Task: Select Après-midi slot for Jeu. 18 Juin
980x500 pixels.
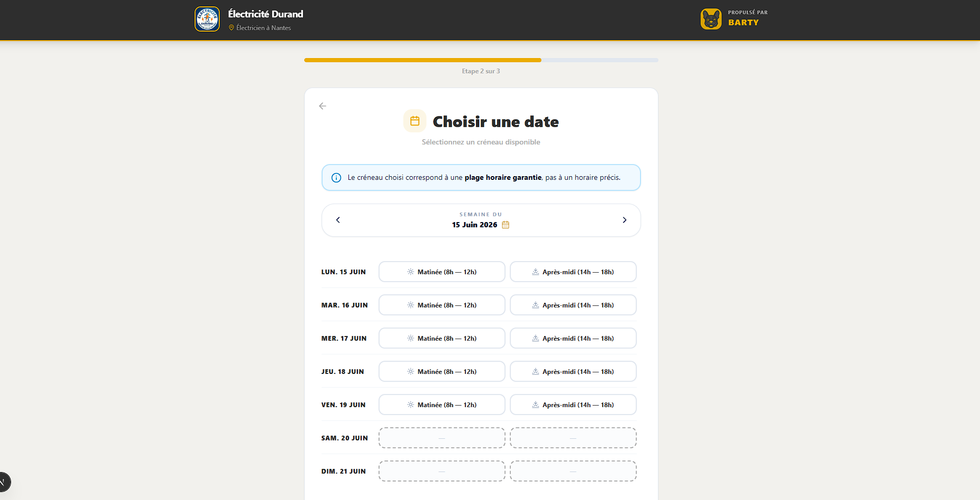Action: (x=573, y=371)
